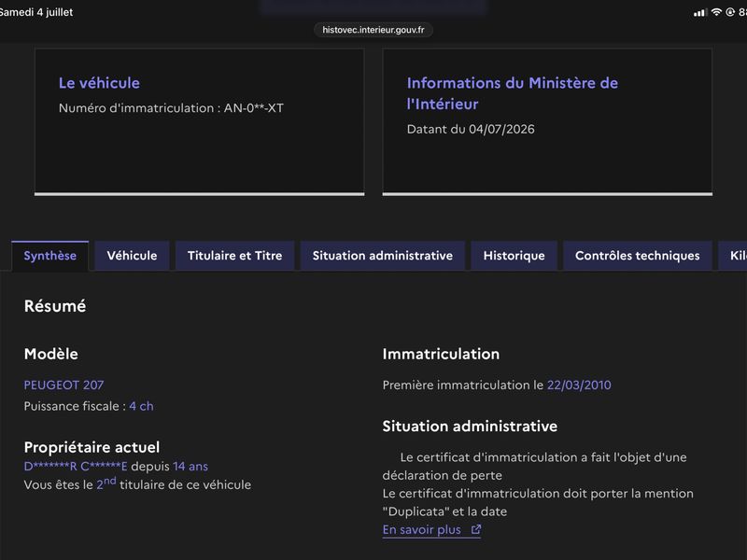Click the Datant du 04/07/2026 text
Screen dimensions: 747x560
click(x=471, y=129)
